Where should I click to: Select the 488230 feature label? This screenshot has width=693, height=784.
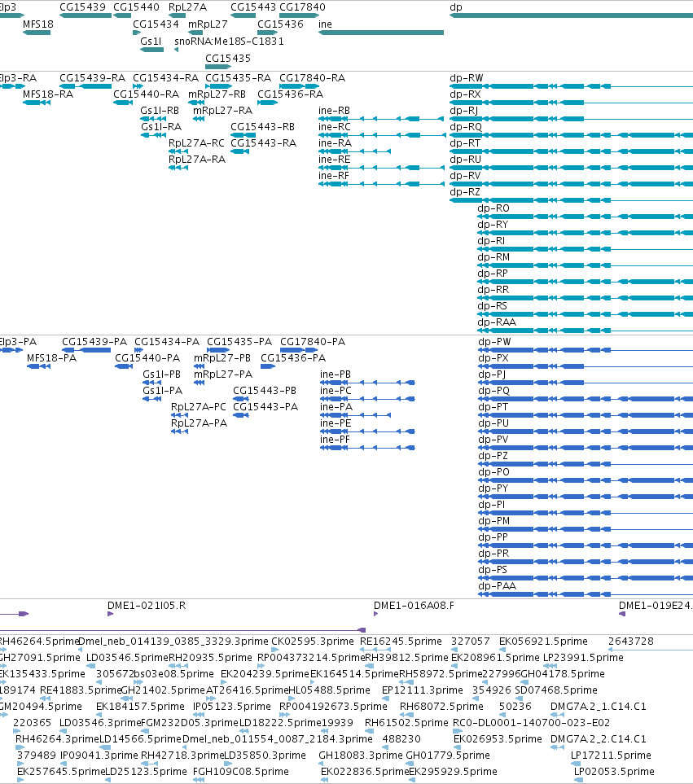tap(401, 739)
